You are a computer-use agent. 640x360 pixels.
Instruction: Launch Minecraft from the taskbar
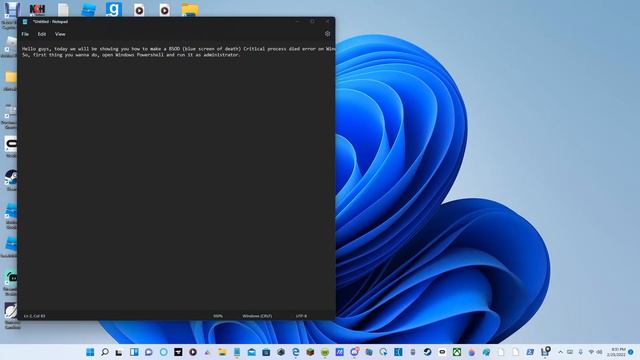(x=310, y=352)
